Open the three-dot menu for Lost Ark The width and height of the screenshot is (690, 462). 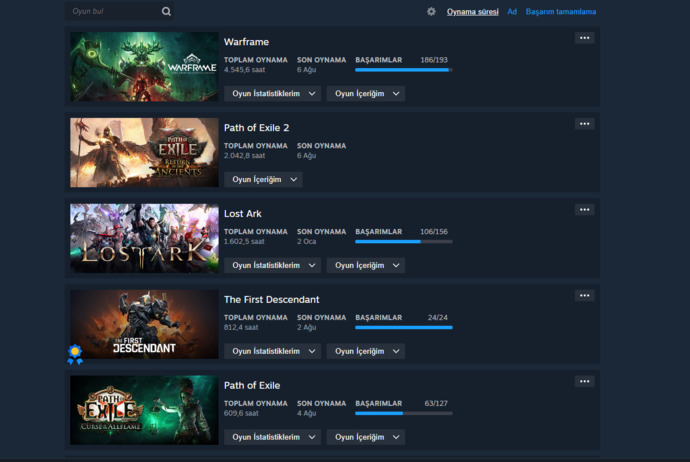584,209
